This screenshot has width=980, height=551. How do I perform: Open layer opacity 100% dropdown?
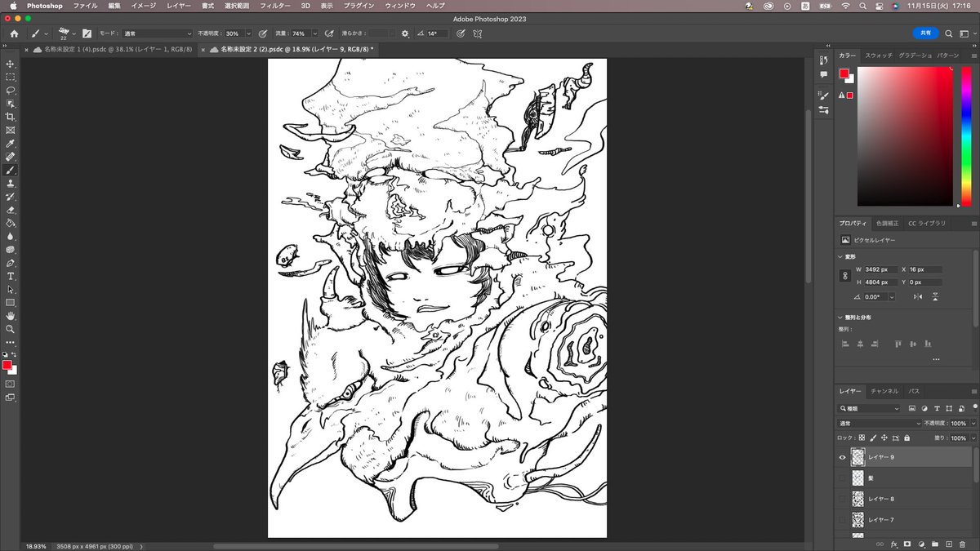(973, 424)
